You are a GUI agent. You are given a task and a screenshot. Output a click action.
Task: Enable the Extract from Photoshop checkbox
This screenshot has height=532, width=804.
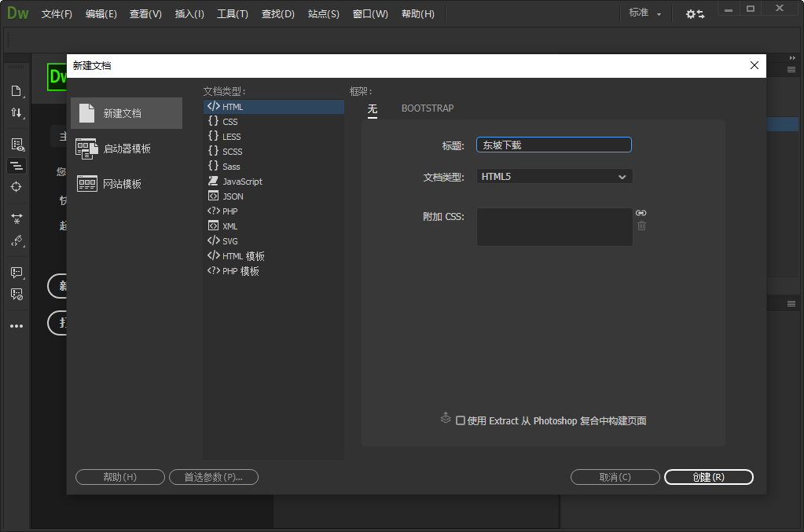coord(461,421)
